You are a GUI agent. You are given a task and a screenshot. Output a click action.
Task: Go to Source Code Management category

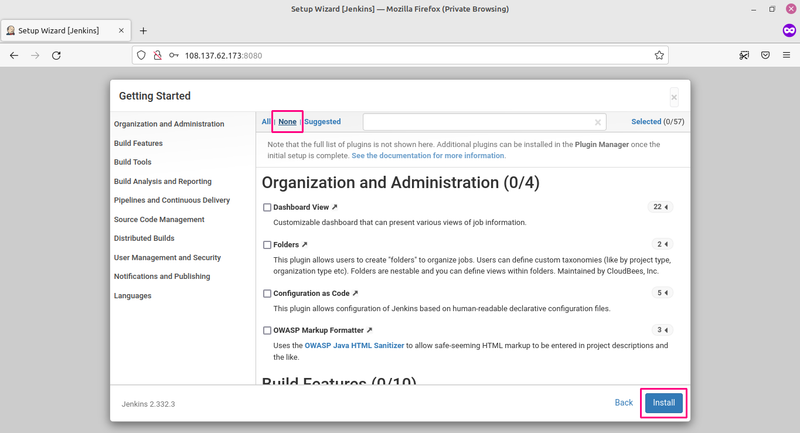[159, 219]
